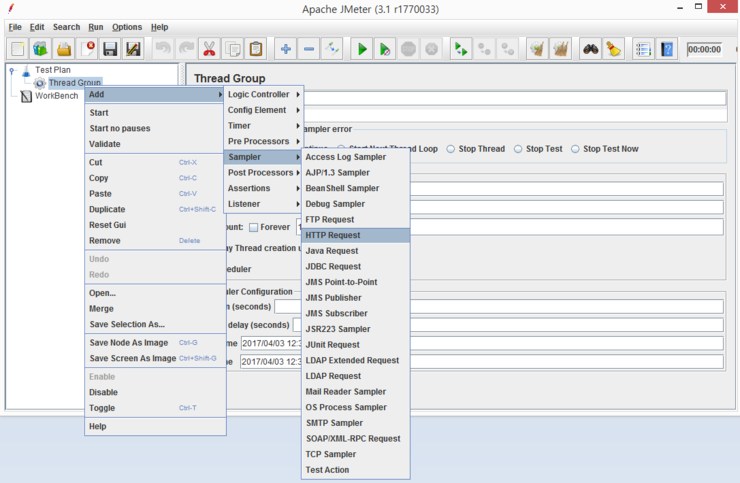Expand the Config Element submenu
Screen dimensions: 740x483
264,110
